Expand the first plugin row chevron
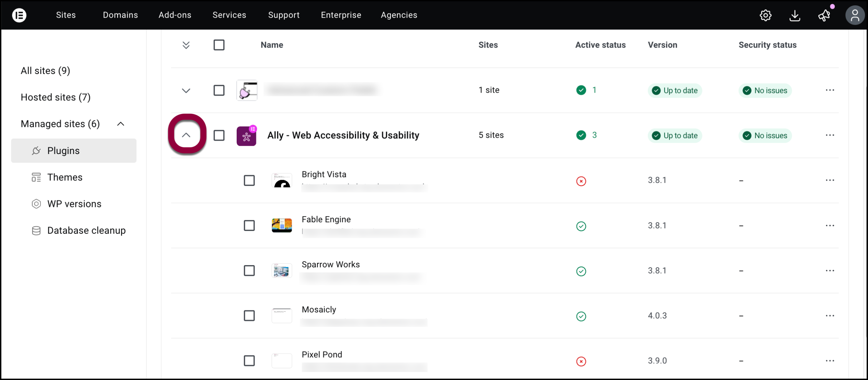The image size is (868, 380). pos(186,91)
